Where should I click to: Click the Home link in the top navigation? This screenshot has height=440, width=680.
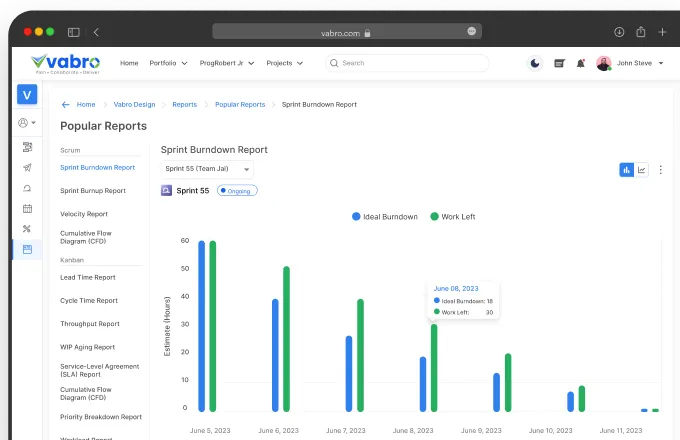click(129, 63)
